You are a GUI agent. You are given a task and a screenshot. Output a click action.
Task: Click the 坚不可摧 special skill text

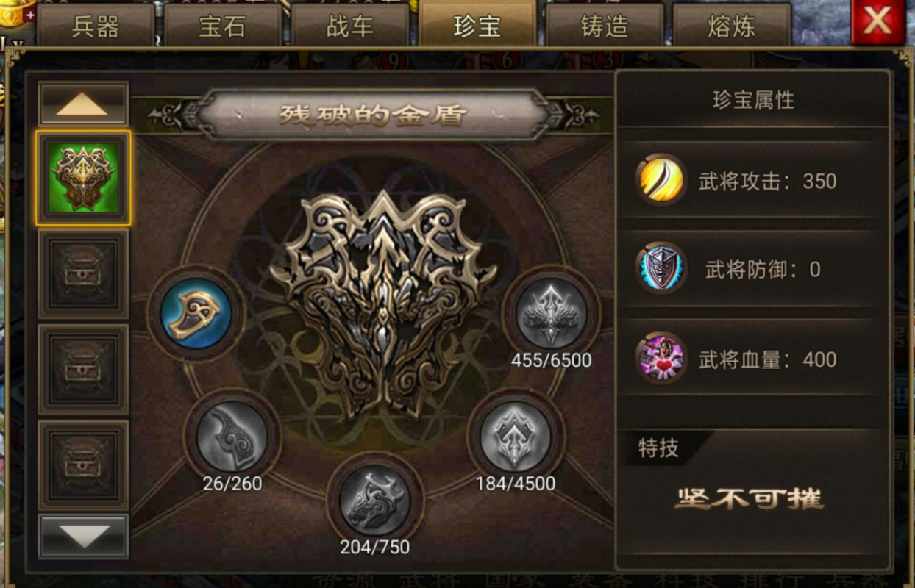(750, 498)
